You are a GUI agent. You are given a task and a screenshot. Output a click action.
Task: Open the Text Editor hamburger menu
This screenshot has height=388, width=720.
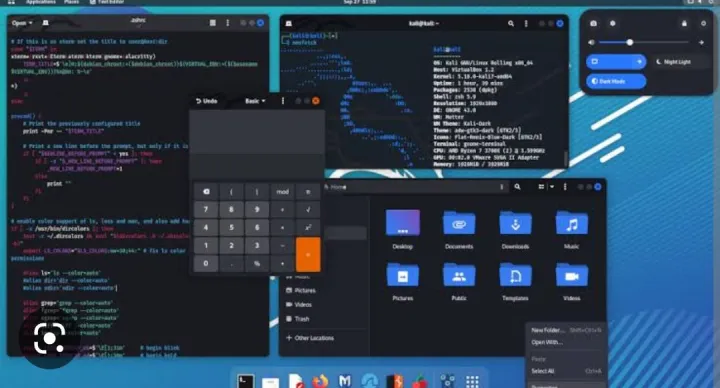213,22
